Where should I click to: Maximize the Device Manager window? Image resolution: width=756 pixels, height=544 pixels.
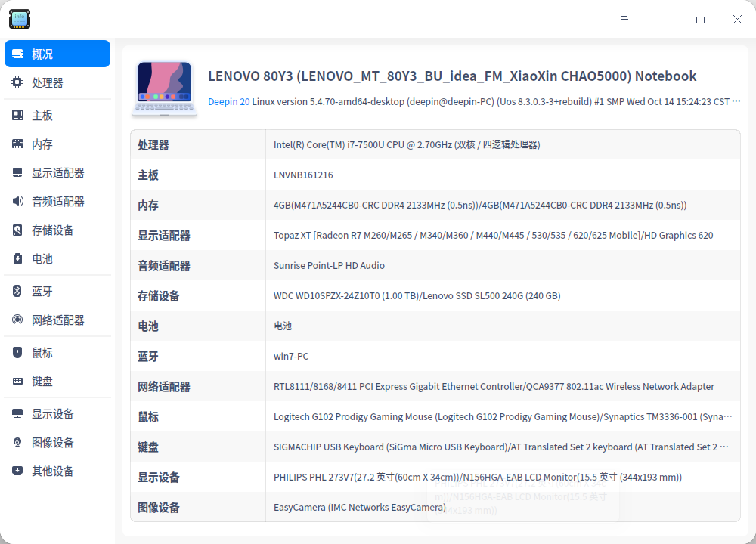click(700, 20)
